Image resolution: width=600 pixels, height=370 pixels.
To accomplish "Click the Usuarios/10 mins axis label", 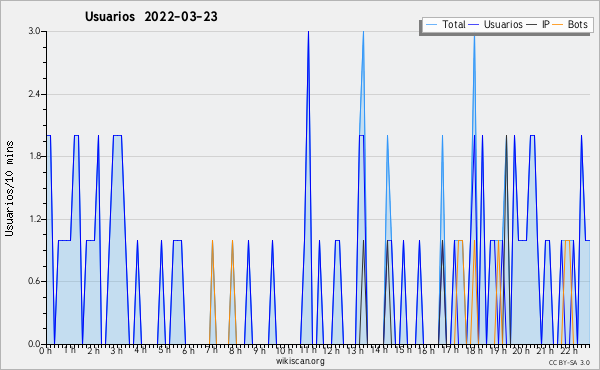I will click(9, 188).
